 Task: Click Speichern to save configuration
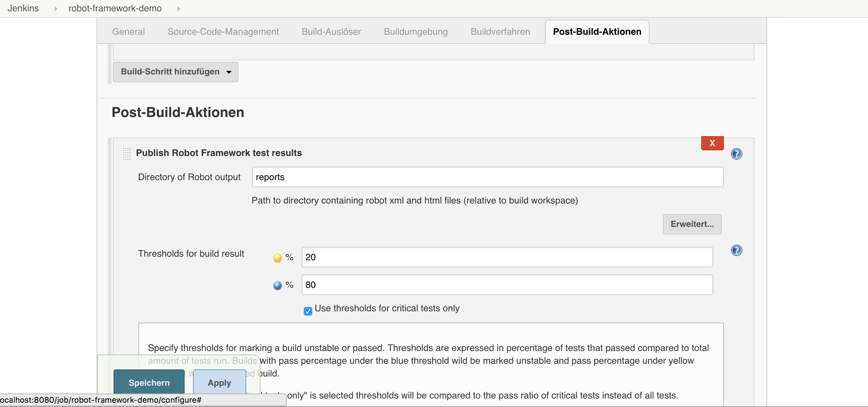149,382
